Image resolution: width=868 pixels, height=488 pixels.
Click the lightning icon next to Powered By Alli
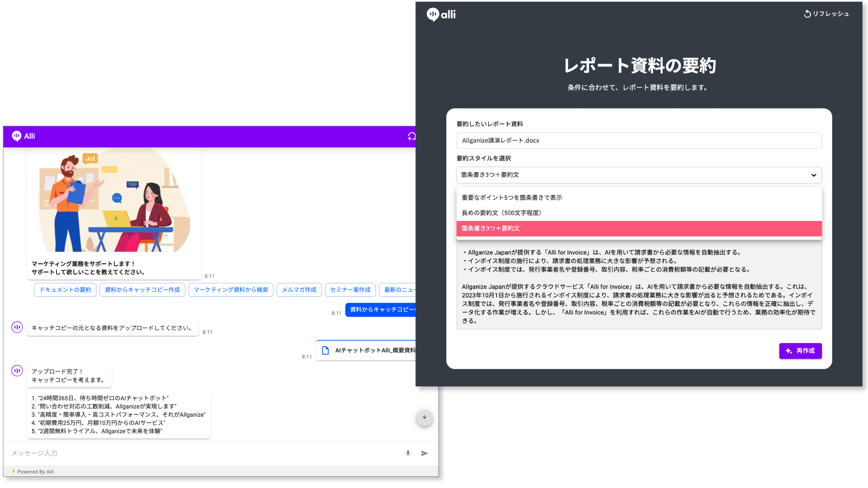(x=14, y=471)
